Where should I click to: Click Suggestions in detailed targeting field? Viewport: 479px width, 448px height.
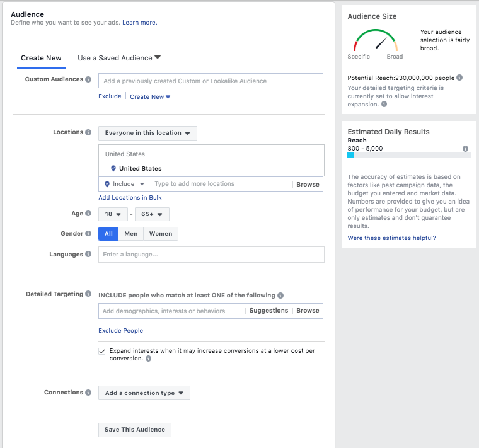point(268,311)
